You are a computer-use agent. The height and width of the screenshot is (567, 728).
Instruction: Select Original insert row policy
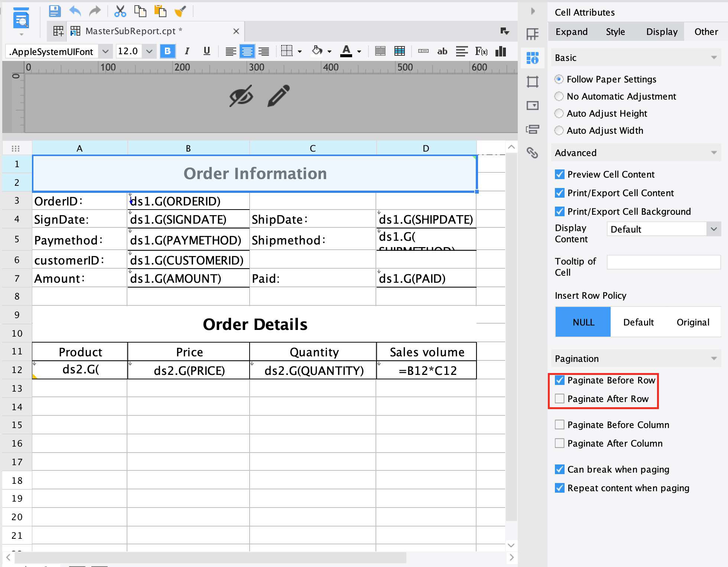pyautogui.click(x=693, y=322)
